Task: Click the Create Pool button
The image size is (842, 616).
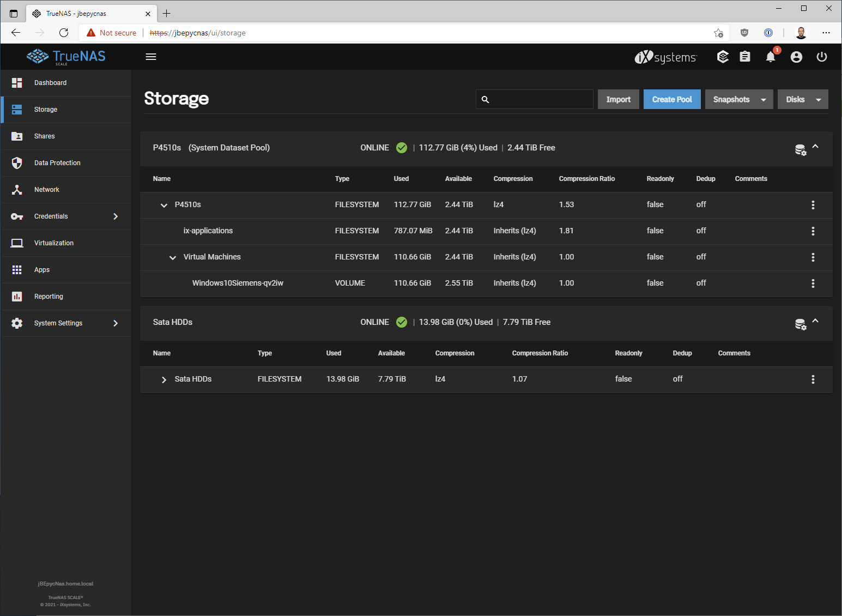Action: click(x=671, y=99)
